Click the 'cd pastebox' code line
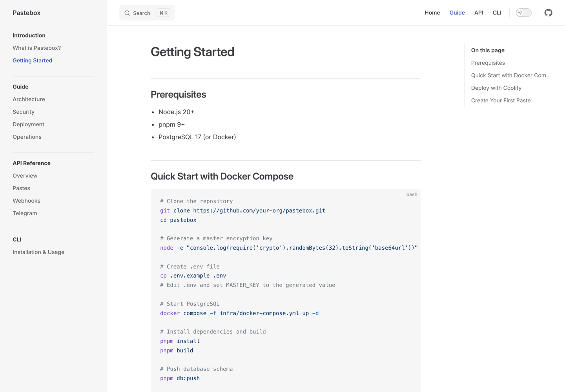The height and width of the screenshot is (392, 565). [x=178, y=220]
